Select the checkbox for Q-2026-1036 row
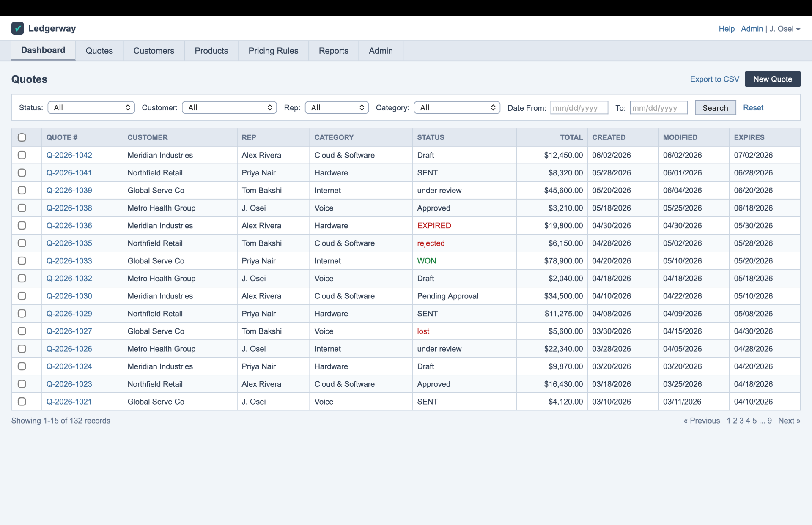 pyautogui.click(x=22, y=225)
